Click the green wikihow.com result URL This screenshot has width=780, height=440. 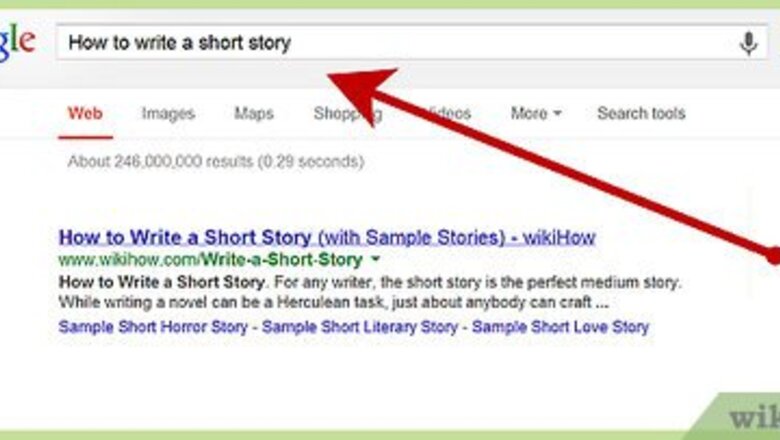point(210,260)
